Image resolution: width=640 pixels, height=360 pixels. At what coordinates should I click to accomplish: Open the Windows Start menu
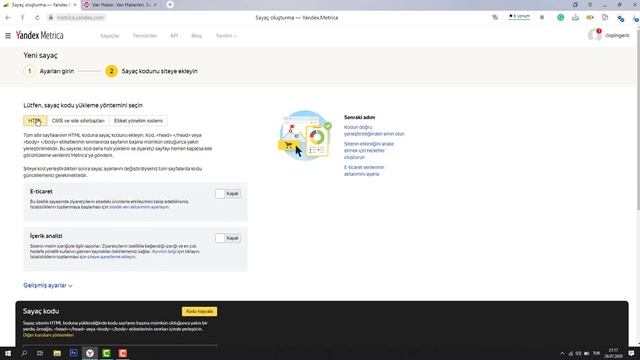click(8, 353)
